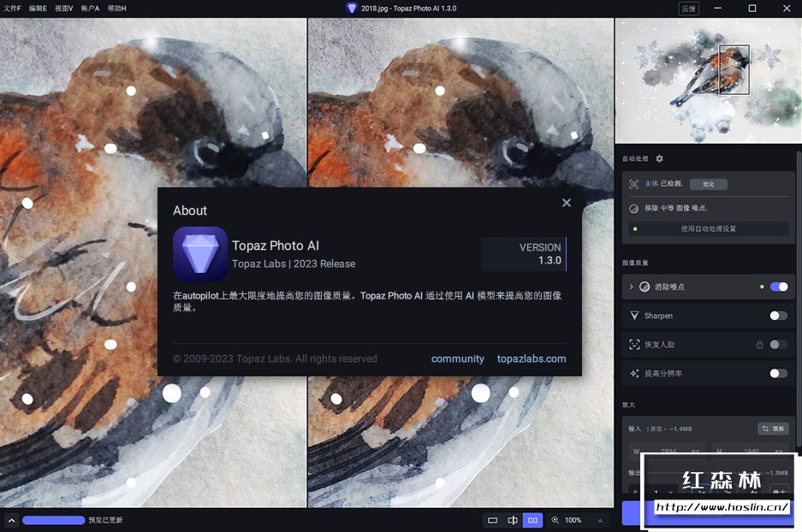Viewport: 802px width, 532px height.
Task: Close the About dialog
Action: pyautogui.click(x=567, y=203)
